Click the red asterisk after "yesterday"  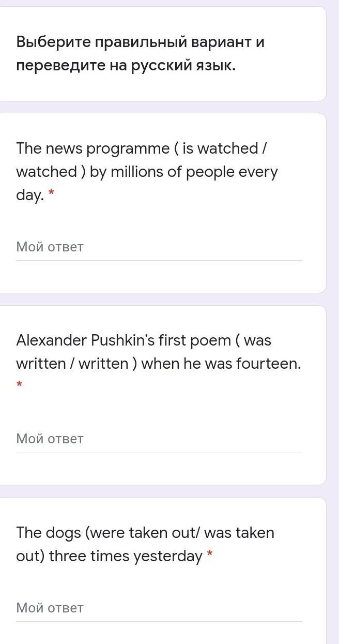point(210,556)
